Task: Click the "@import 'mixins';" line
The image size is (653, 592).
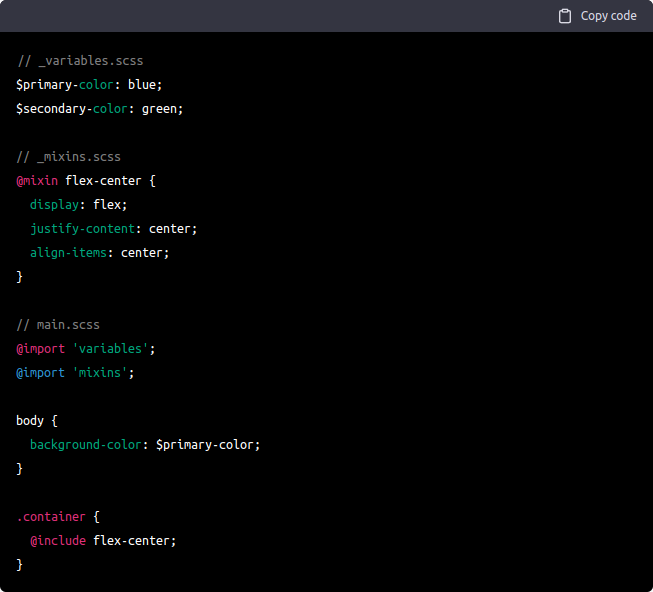Action: pos(75,373)
